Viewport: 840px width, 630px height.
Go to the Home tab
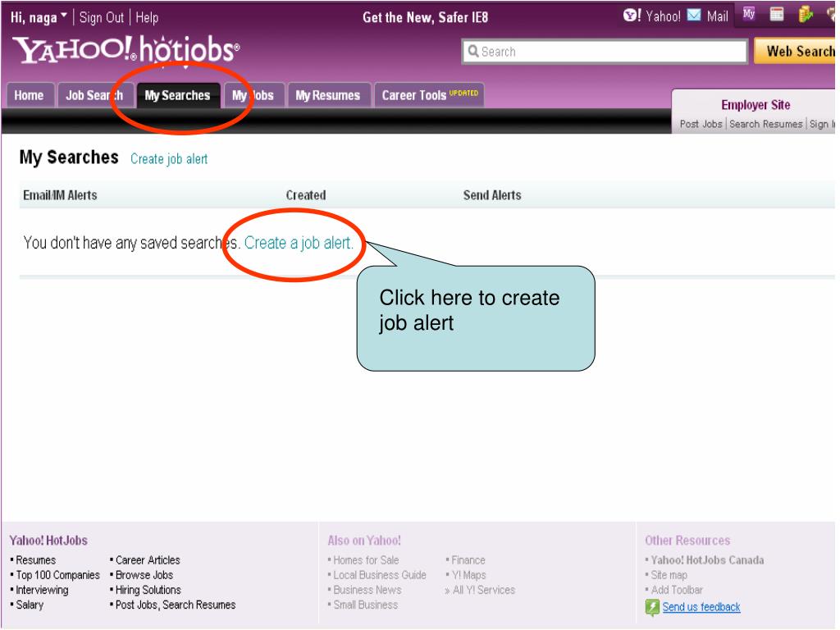(29, 95)
